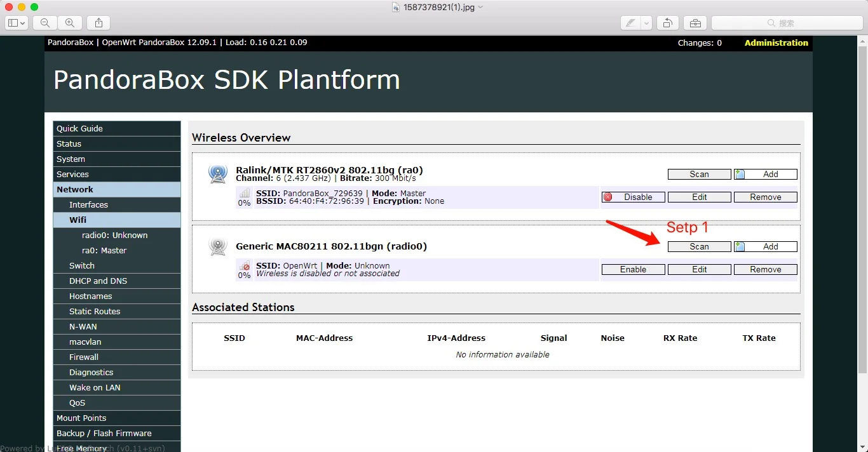Select the Wifi submenu item
Screen dimensions: 868x452
pos(117,220)
